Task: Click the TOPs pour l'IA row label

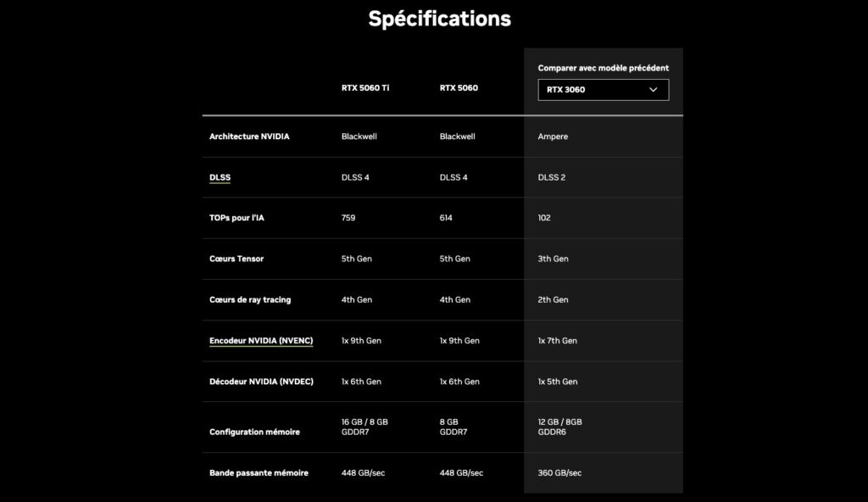Action: point(236,218)
